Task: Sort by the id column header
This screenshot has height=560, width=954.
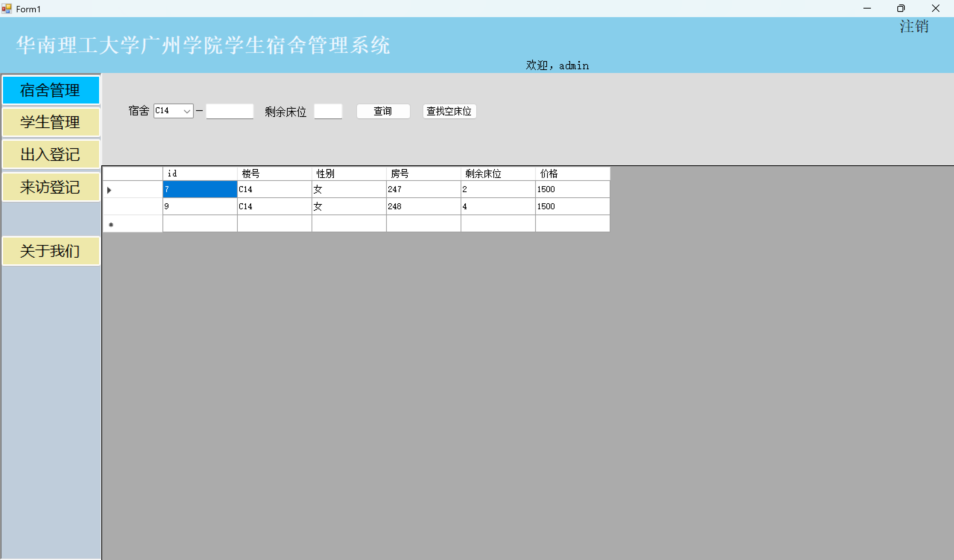Action: (199, 174)
